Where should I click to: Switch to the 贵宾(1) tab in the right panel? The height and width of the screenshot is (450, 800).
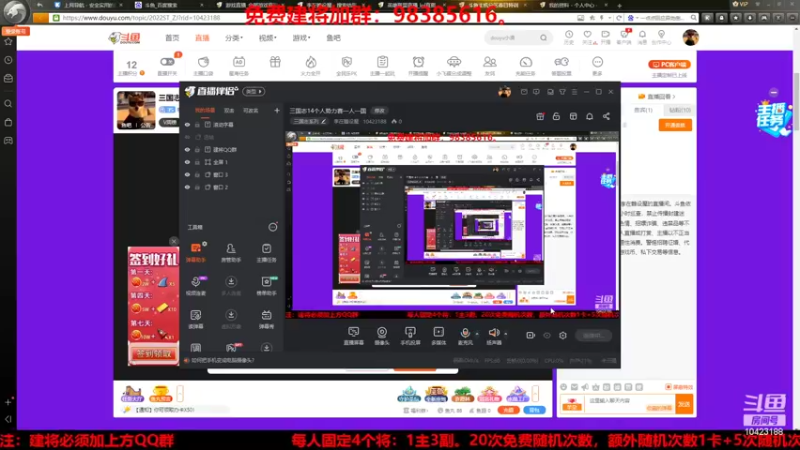(643, 110)
